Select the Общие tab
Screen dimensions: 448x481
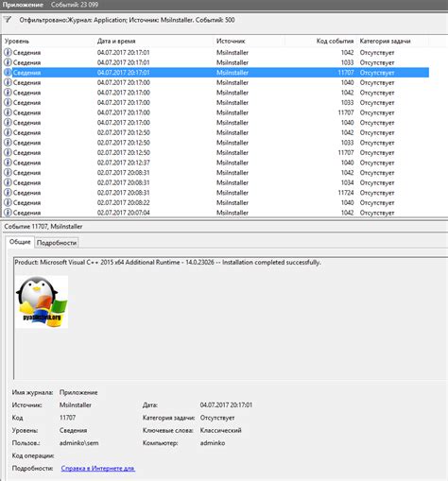[x=20, y=242]
